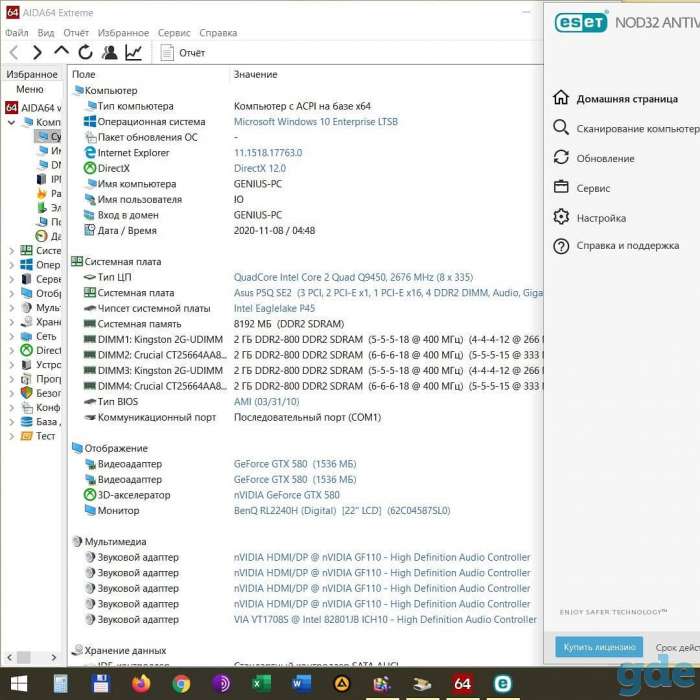Open Google Chrome from the taskbar
The height and width of the screenshot is (700, 700).
181,683
